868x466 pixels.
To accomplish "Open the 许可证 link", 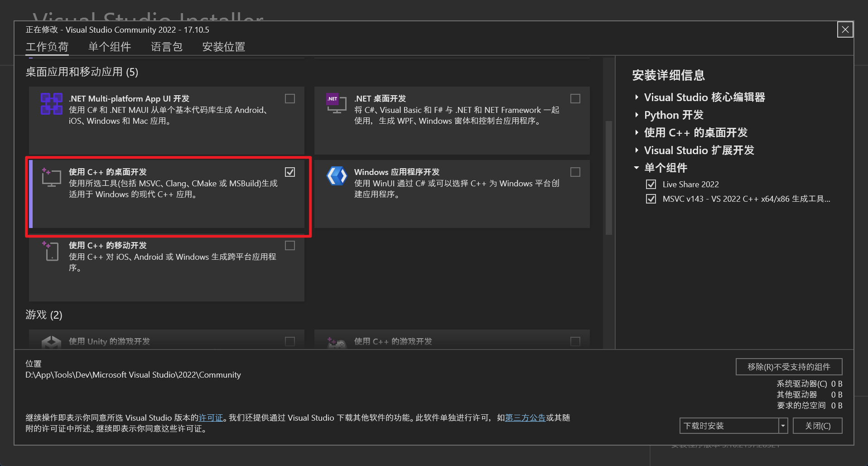I will (x=211, y=418).
